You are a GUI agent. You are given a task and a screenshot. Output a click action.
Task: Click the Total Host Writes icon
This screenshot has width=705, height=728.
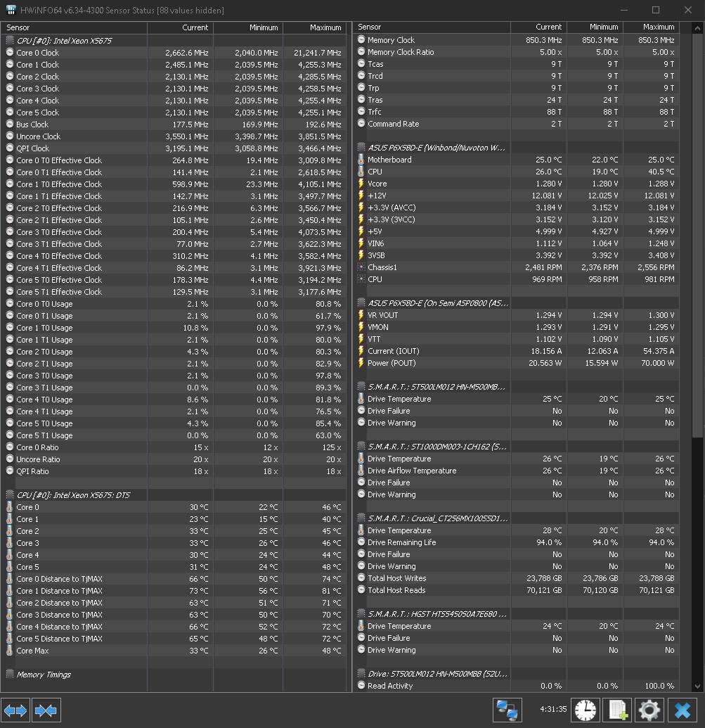(x=361, y=577)
